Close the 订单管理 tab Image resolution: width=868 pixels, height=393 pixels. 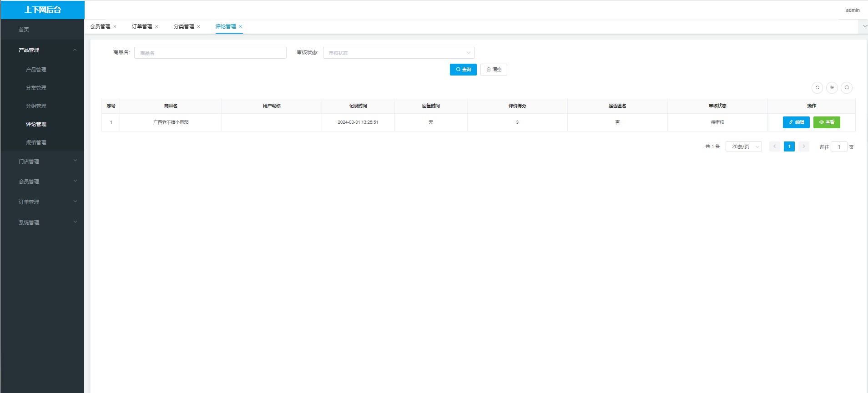(157, 26)
